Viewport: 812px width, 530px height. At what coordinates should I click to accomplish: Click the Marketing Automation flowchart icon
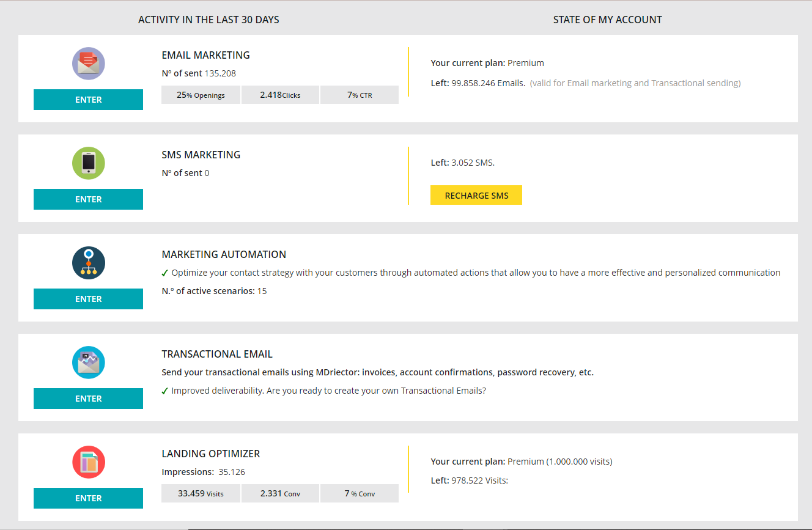pyautogui.click(x=89, y=263)
